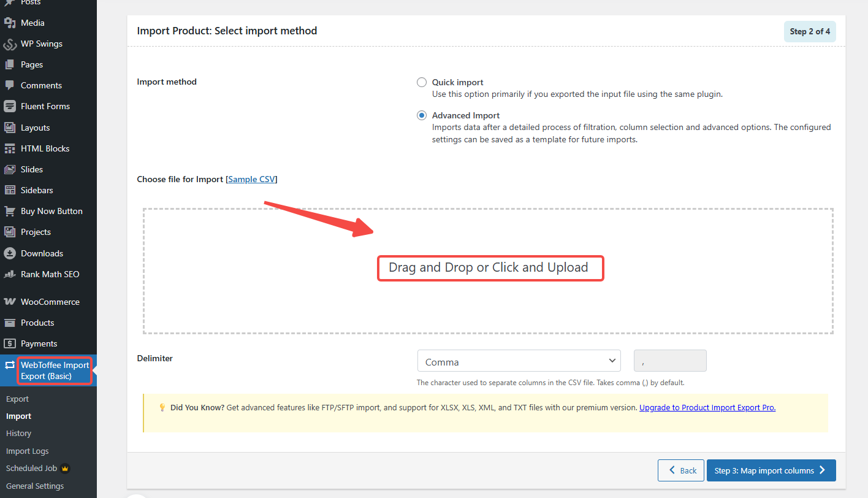Open HTML Blocks via its grid icon
This screenshot has height=498, width=868.
tap(10, 148)
